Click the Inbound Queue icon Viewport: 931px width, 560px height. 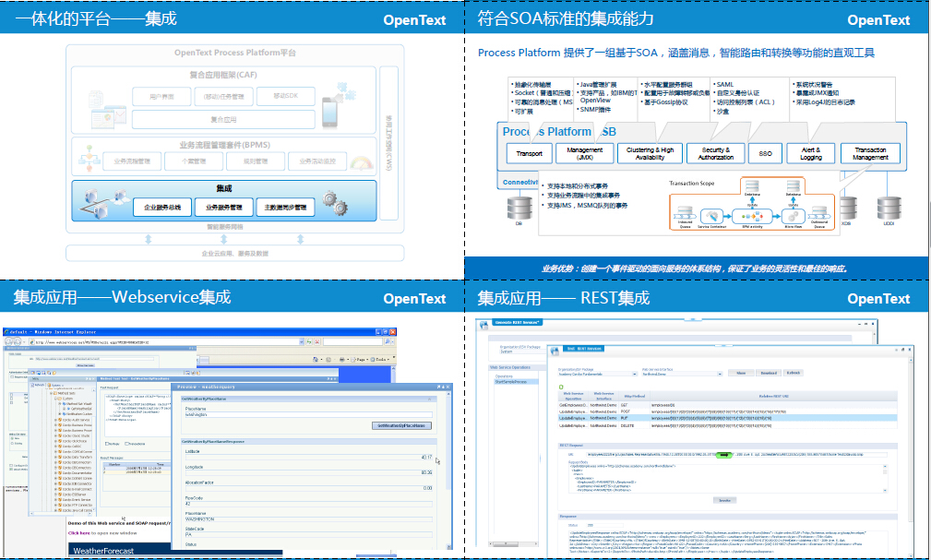686,212
